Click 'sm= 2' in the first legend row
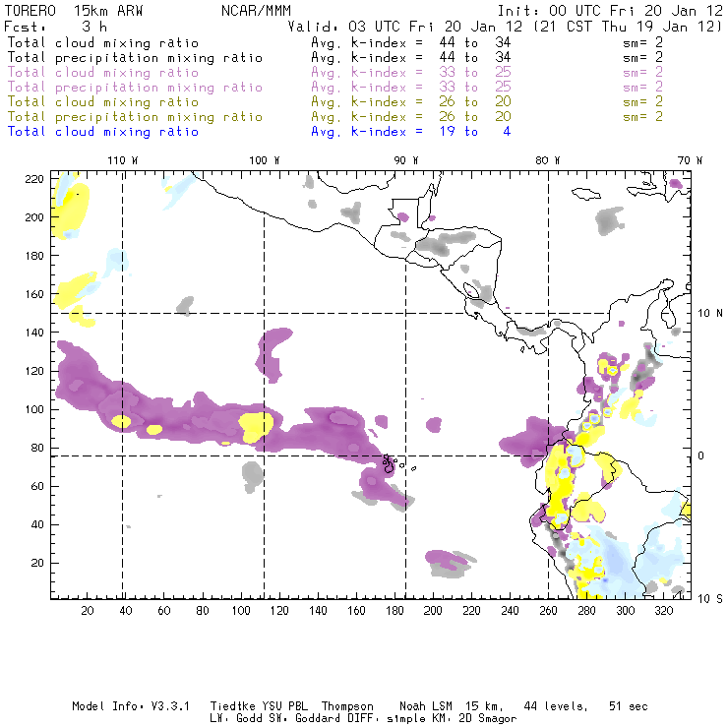728x728 pixels. point(642,42)
